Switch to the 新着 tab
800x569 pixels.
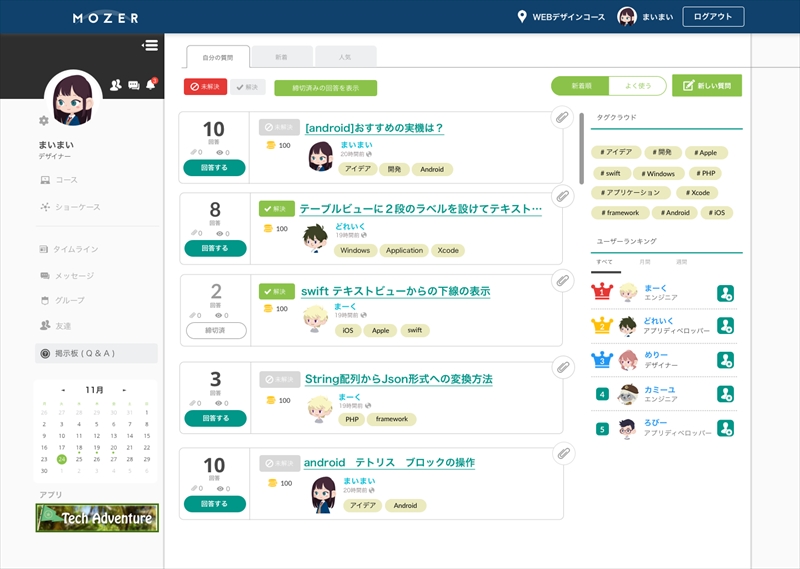(x=281, y=57)
